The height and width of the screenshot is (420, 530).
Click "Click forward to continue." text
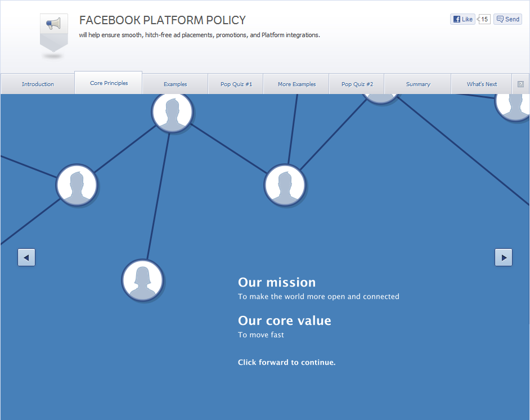[x=286, y=362]
